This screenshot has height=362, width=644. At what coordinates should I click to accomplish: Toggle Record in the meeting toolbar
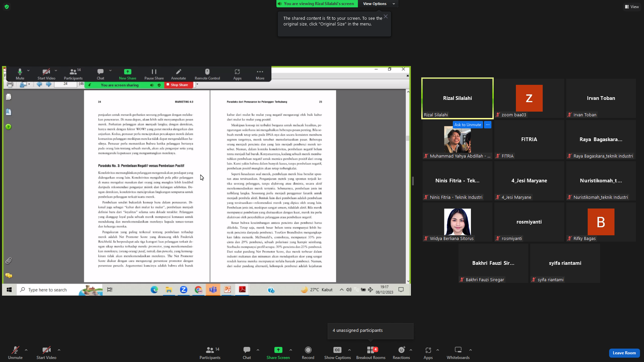[308, 353]
